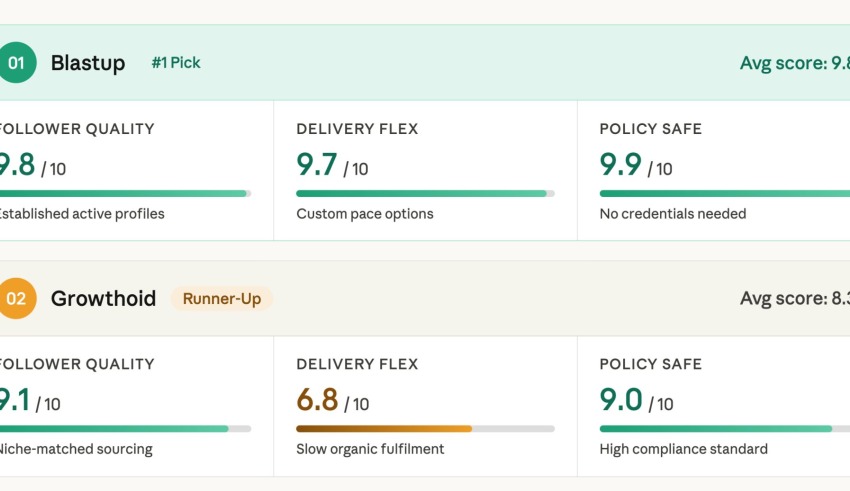The image size is (850, 491).
Task: Click the orange 02 rank badge
Action: (16, 299)
